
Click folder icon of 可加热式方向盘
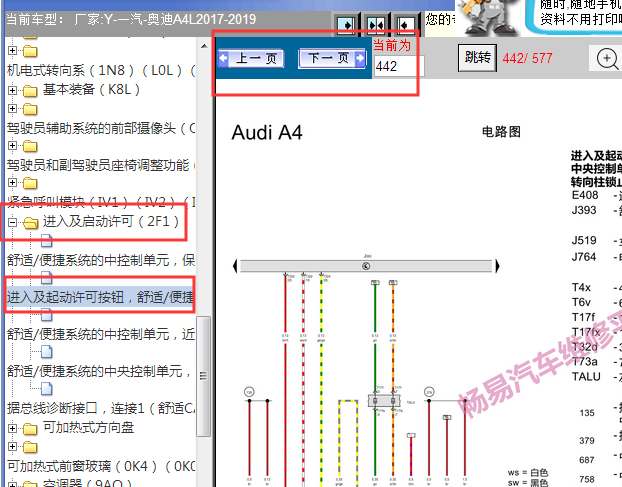(x=30, y=429)
